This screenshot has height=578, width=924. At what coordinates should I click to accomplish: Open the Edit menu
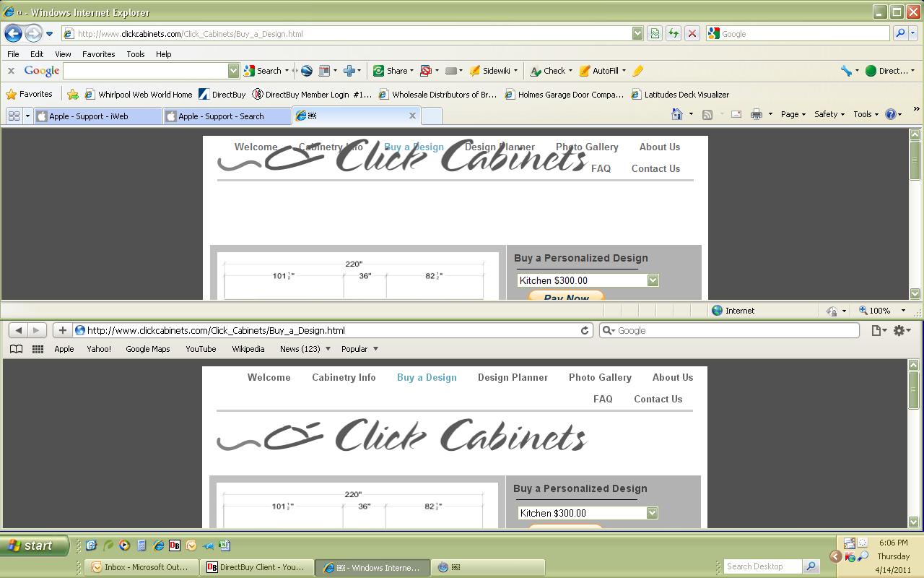pyautogui.click(x=37, y=54)
